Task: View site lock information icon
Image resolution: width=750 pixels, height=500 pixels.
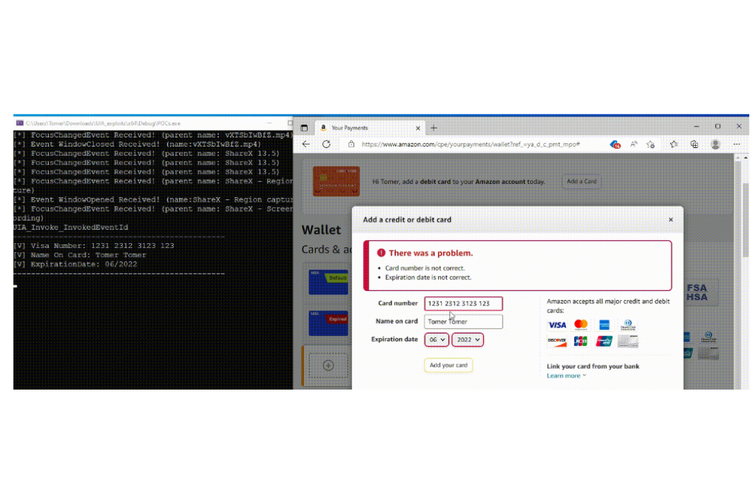Action: (351, 144)
